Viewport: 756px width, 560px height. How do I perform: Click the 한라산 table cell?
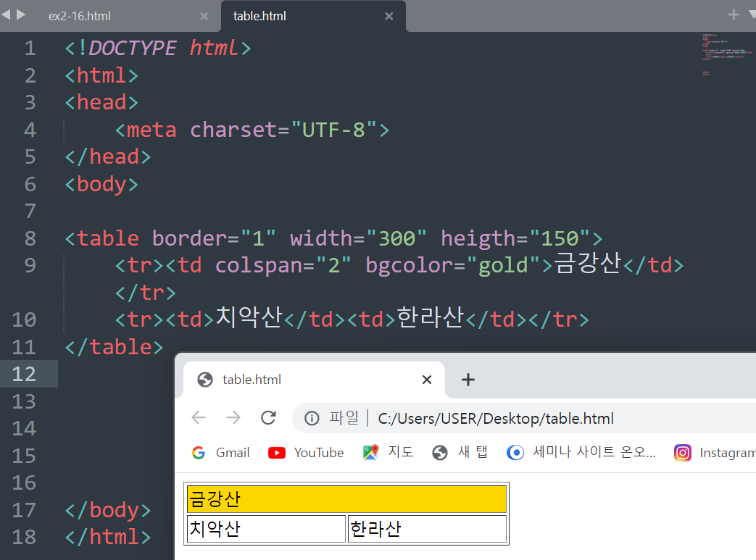427,529
